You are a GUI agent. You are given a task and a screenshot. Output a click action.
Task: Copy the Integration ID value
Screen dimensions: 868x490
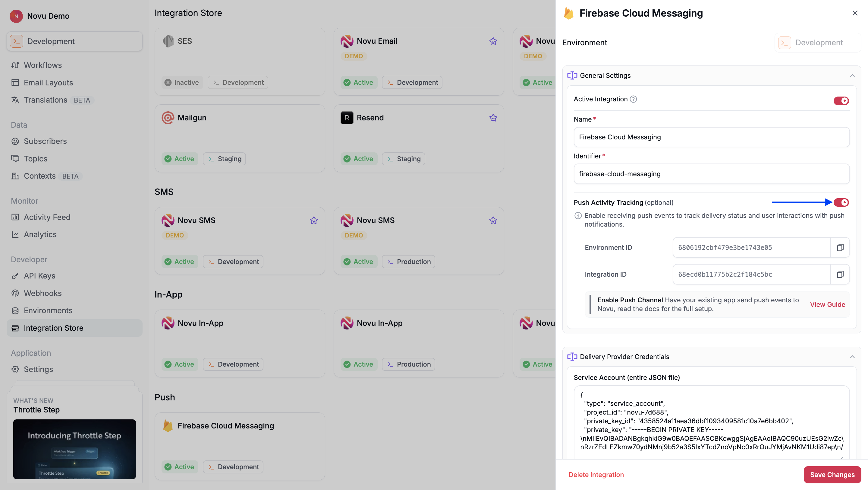(x=840, y=274)
